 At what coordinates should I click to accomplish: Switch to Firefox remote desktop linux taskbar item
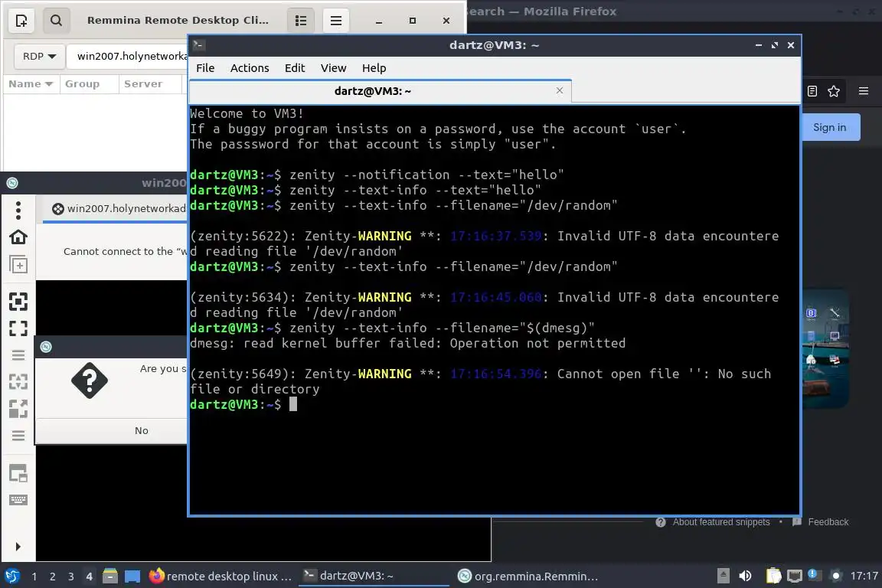point(221,577)
